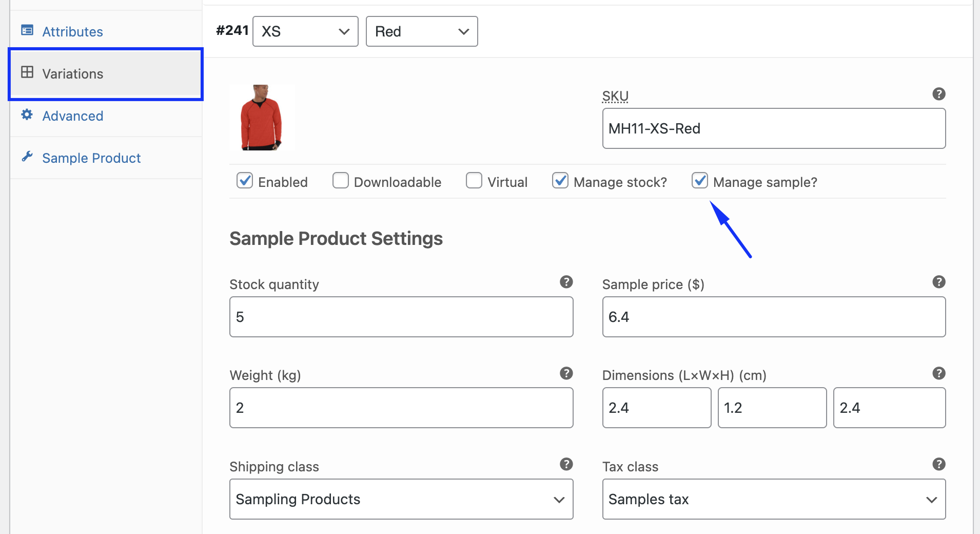Select the Variations tab
The width and height of the screenshot is (980, 534).
(72, 74)
